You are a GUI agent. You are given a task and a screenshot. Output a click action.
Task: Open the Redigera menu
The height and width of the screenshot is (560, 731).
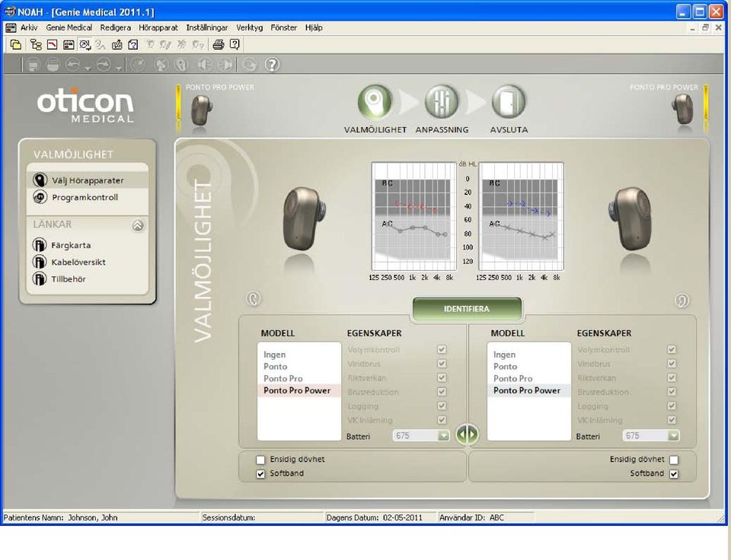tap(115, 27)
